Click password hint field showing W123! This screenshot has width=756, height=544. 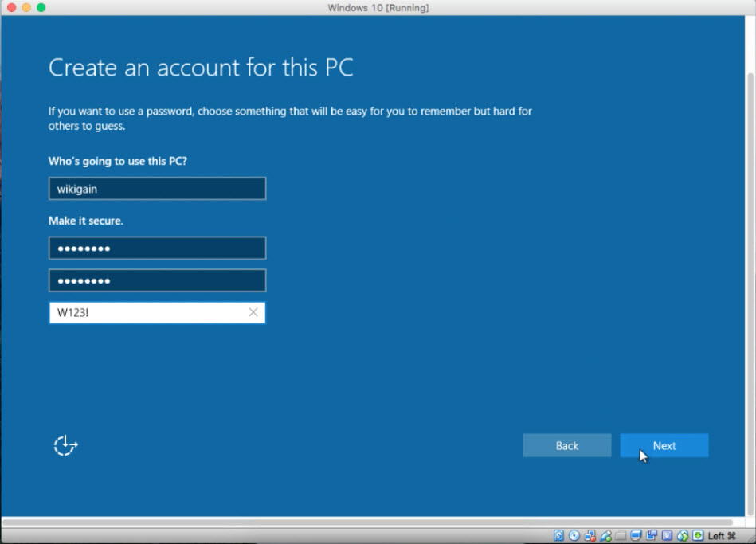coord(157,312)
